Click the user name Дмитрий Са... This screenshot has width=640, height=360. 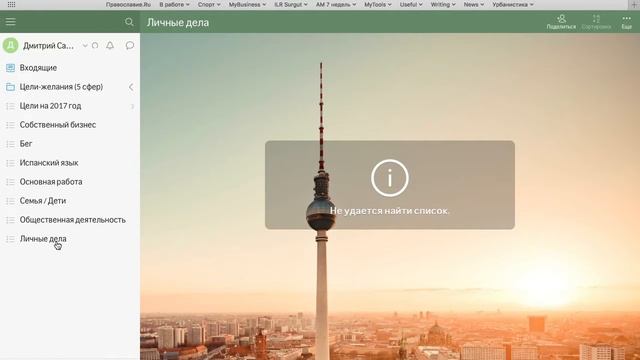tap(49, 46)
